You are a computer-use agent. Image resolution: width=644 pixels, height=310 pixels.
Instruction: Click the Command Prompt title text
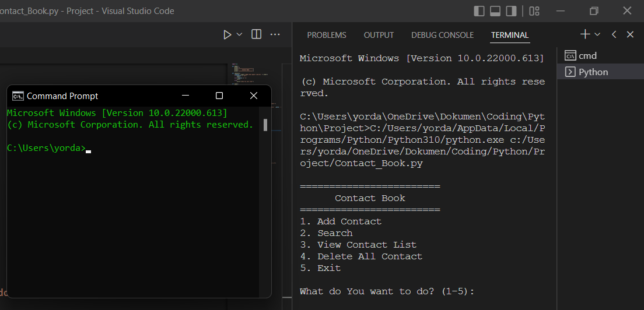pos(62,96)
